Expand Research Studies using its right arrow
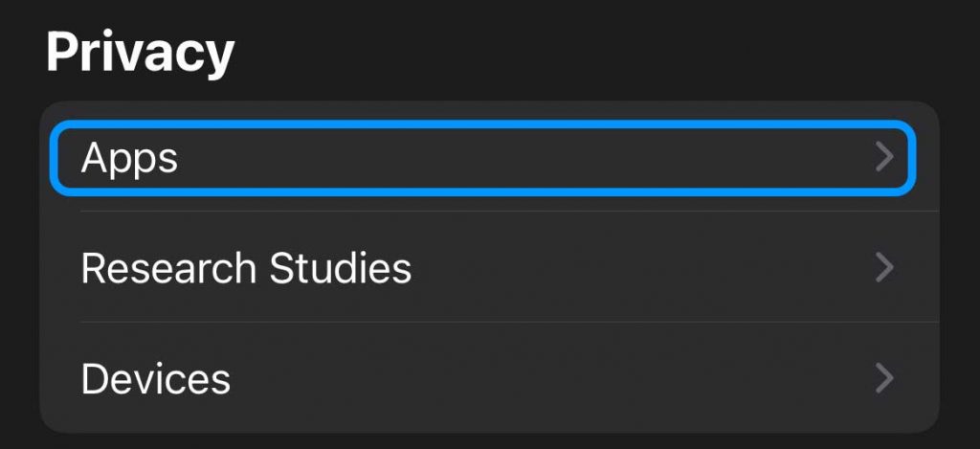The width and height of the screenshot is (980, 449). pos(884,268)
